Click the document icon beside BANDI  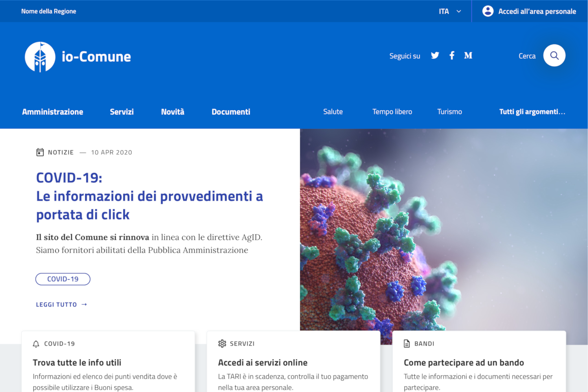pyautogui.click(x=407, y=343)
